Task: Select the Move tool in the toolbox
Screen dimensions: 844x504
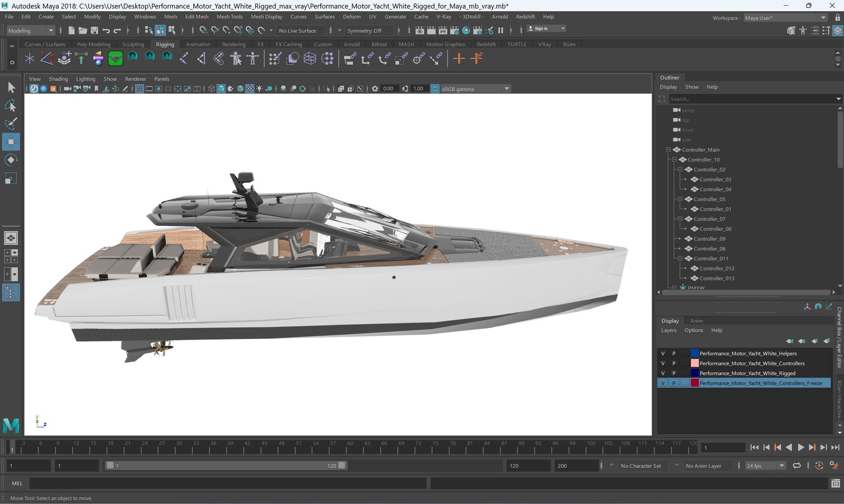Action: click(11, 142)
